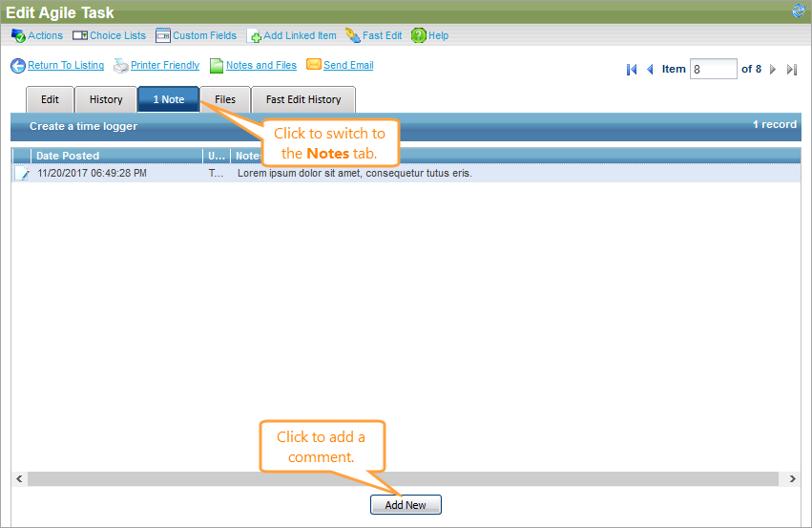Switch to the History tab
The image size is (812, 528).
[x=106, y=99]
